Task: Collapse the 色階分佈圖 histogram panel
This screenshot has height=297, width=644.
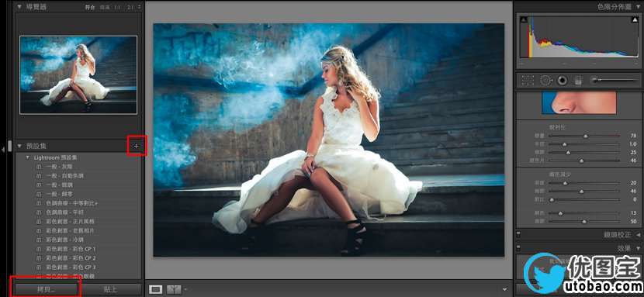Action: click(637, 7)
